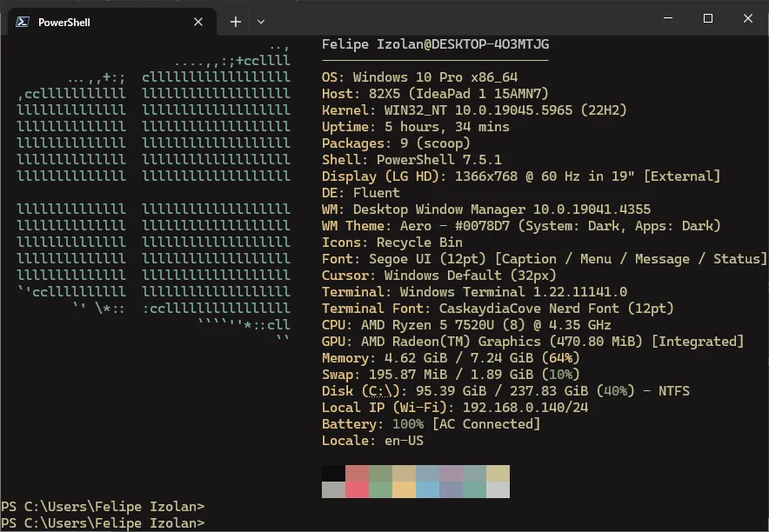Click the 'Icons: Recycle Bin' line

(x=392, y=243)
